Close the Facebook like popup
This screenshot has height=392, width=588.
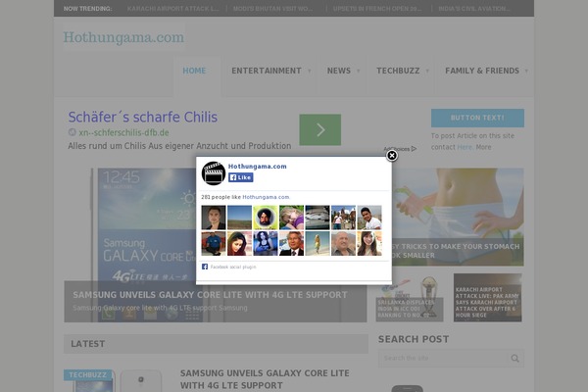tap(392, 155)
